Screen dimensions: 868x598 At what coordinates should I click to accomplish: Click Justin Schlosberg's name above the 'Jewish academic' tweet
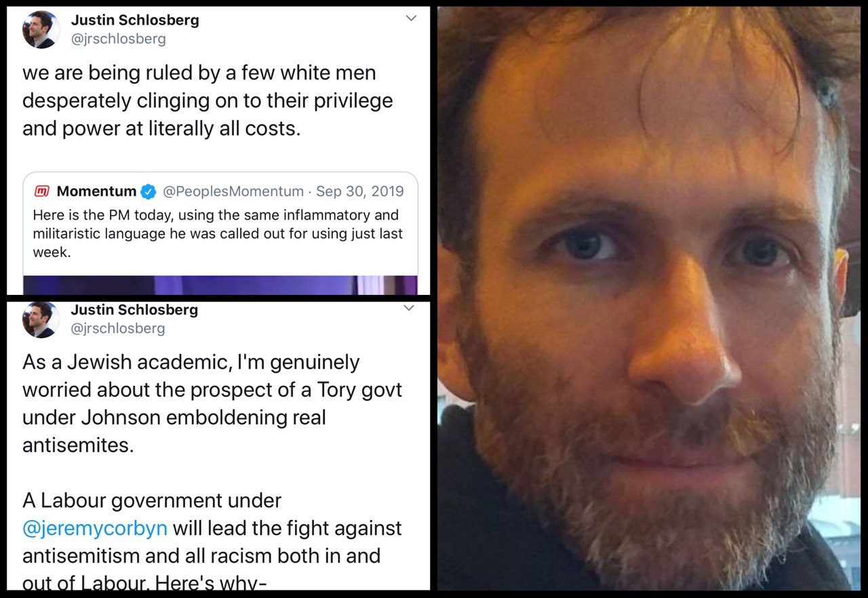pos(134,310)
